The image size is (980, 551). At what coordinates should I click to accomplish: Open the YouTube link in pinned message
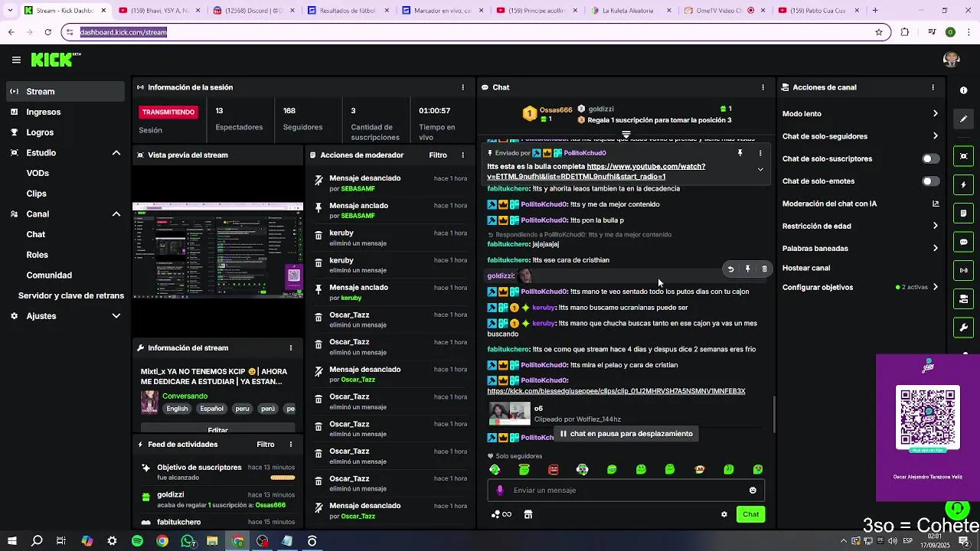pos(596,171)
